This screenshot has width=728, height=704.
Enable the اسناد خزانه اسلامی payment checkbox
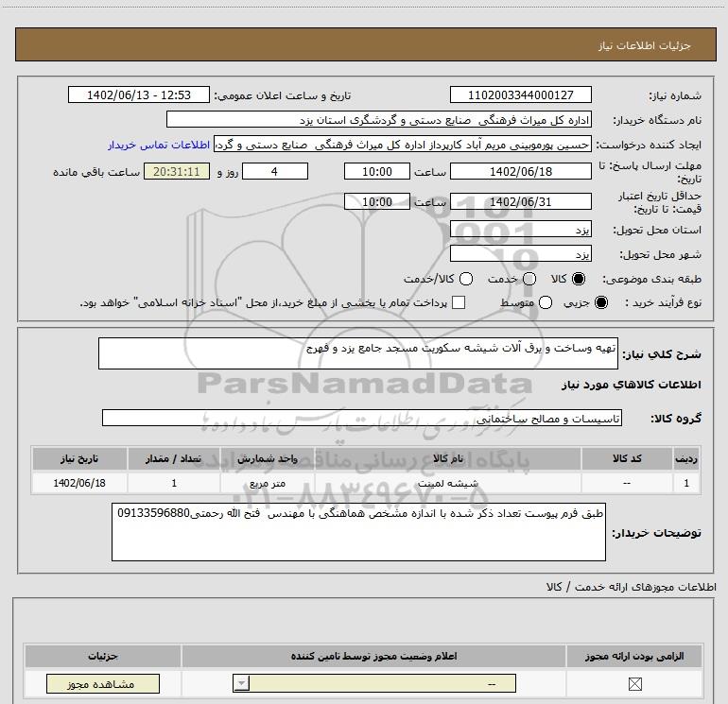pyautogui.click(x=459, y=302)
